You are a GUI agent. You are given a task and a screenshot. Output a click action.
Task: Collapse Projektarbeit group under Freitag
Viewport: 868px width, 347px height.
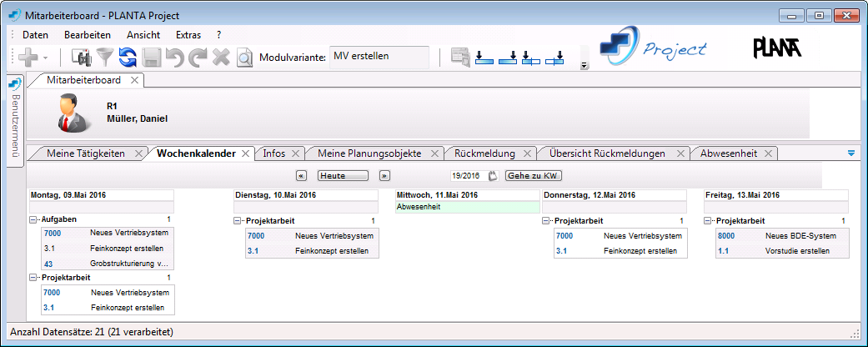click(709, 221)
